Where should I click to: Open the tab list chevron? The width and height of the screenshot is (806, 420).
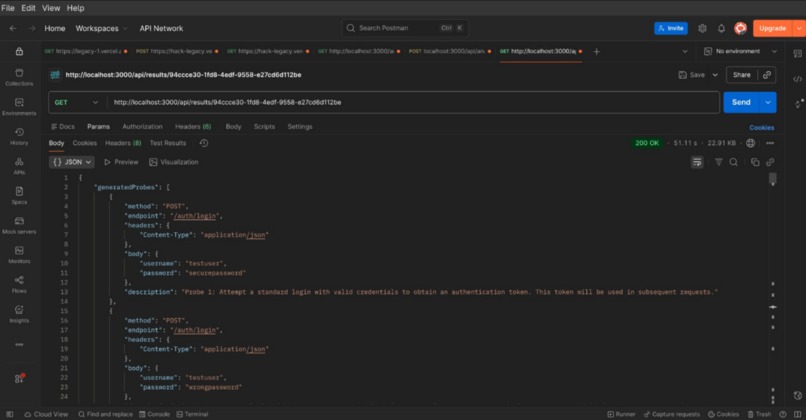(x=685, y=51)
